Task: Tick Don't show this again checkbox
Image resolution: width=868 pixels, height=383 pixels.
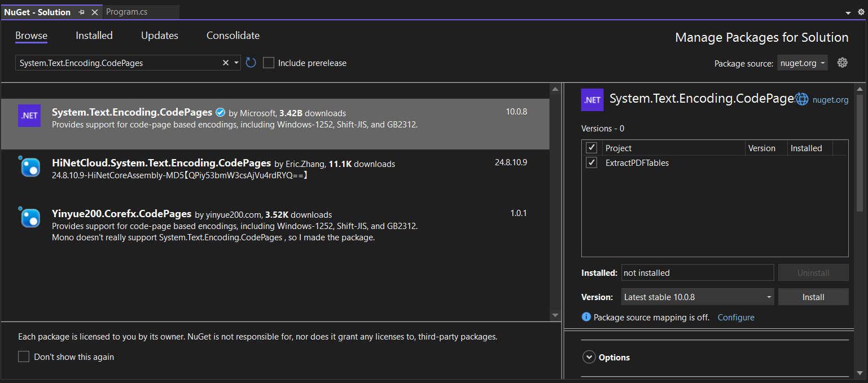Action: [x=24, y=356]
